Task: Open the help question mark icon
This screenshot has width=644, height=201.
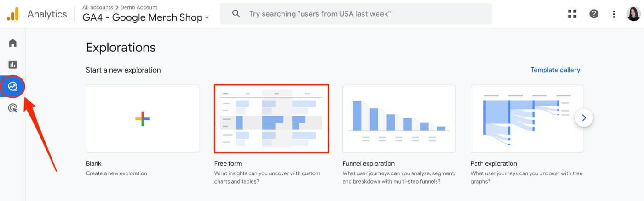Action: pyautogui.click(x=594, y=14)
